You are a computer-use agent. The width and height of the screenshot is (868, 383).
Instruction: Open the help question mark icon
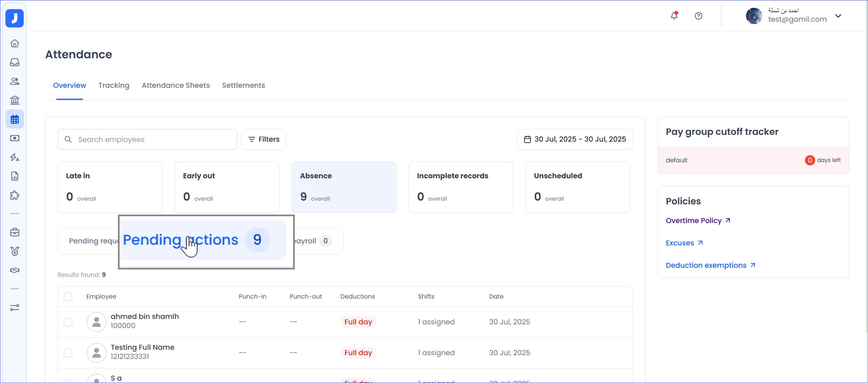click(698, 16)
